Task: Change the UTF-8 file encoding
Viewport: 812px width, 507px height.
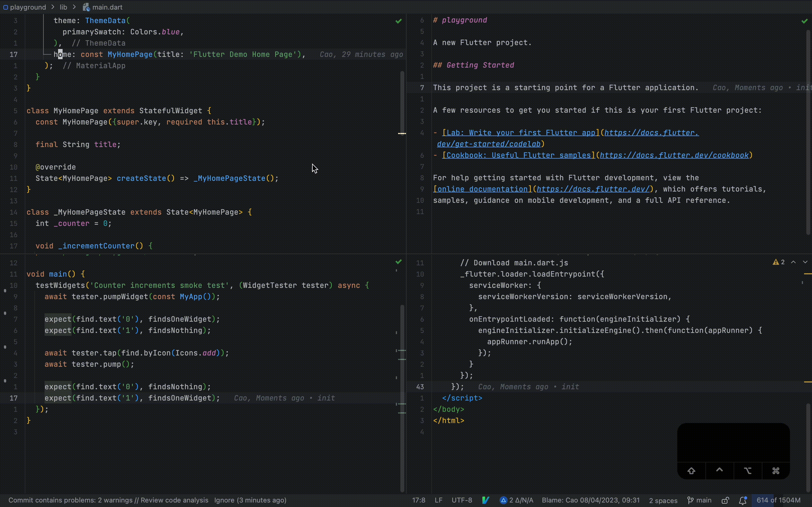Action: coord(462,500)
